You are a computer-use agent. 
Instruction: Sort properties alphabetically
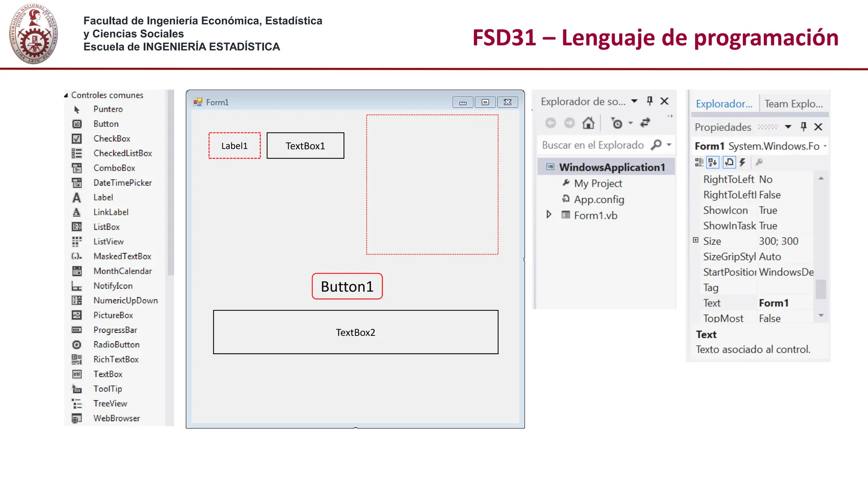pyautogui.click(x=713, y=162)
